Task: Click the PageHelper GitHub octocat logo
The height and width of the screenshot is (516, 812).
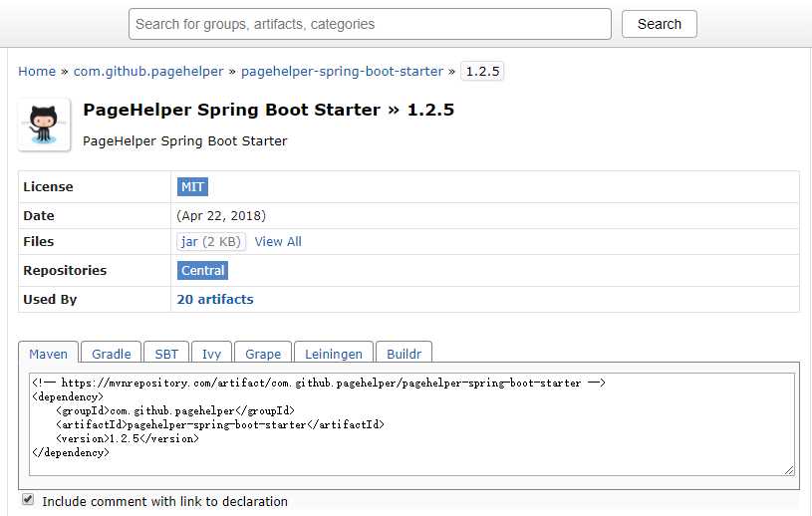Action: pyautogui.click(x=44, y=125)
